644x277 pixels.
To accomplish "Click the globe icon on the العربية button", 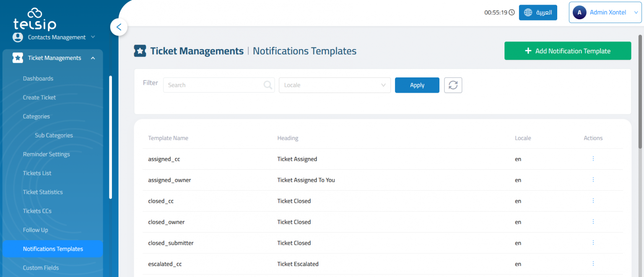I will coord(528,12).
